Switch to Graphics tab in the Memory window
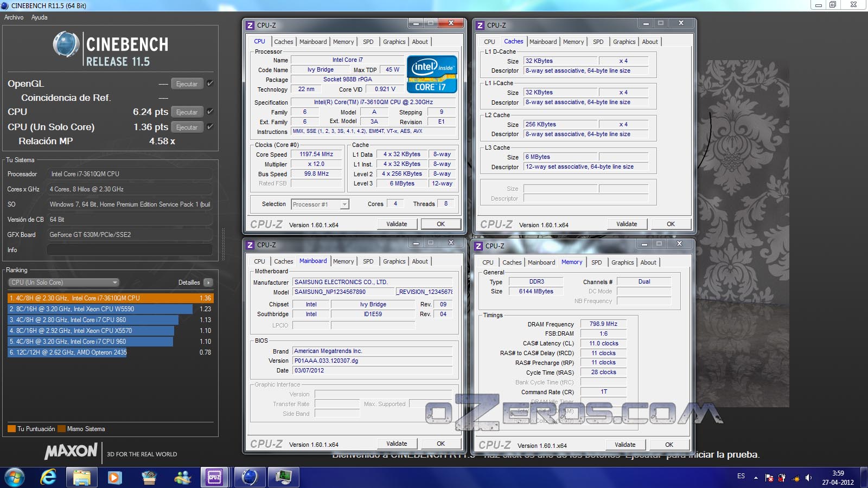Viewport: 868px width, 488px height. (x=622, y=262)
